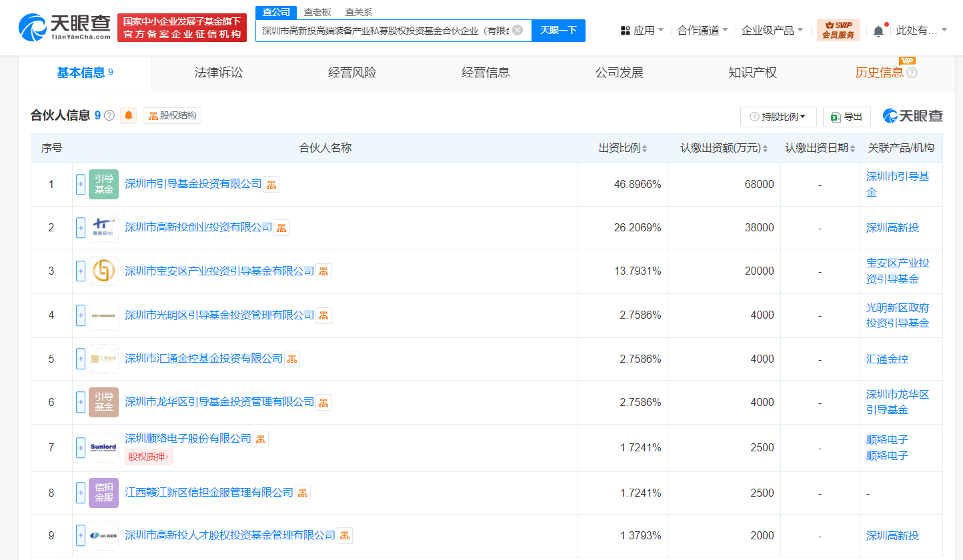Open the 应用 dropdown menu
This screenshot has height=560, width=963.
point(642,30)
